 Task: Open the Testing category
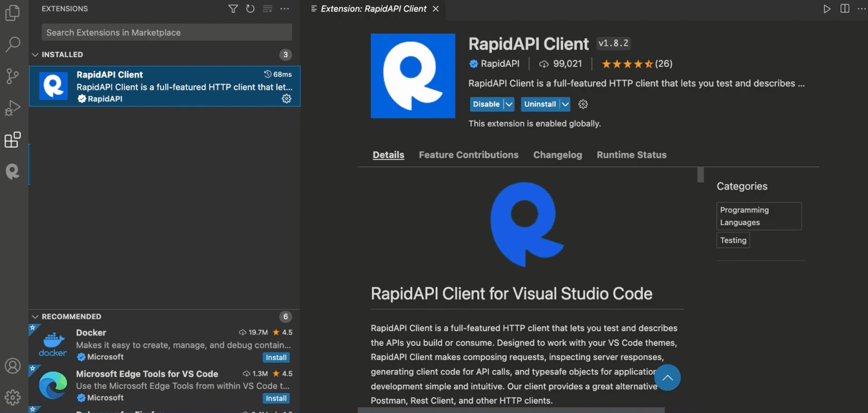[733, 240]
